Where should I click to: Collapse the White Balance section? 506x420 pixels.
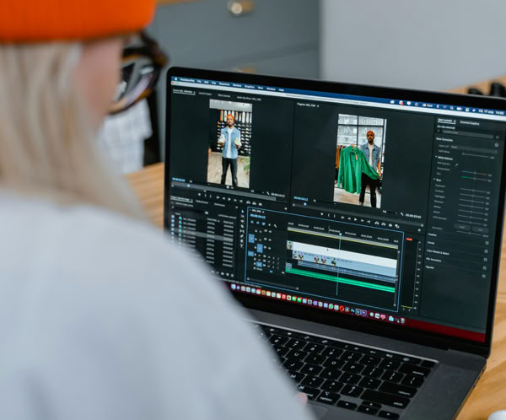click(x=436, y=157)
